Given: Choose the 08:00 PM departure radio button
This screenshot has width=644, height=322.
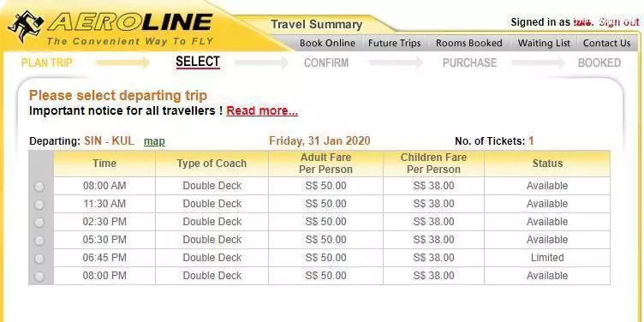Looking at the screenshot, I should 39,277.
